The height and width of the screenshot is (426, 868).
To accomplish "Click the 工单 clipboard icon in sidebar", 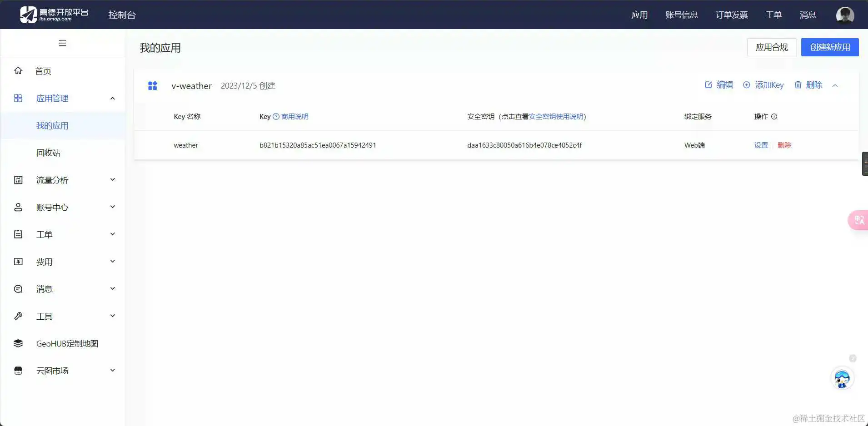I will (x=18, y=234).
